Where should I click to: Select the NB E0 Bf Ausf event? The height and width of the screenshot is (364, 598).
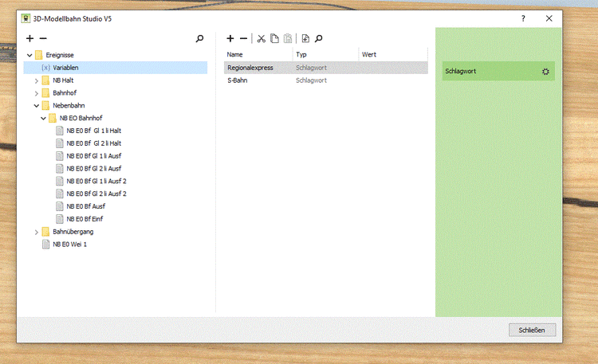click(x=86, y=206)
